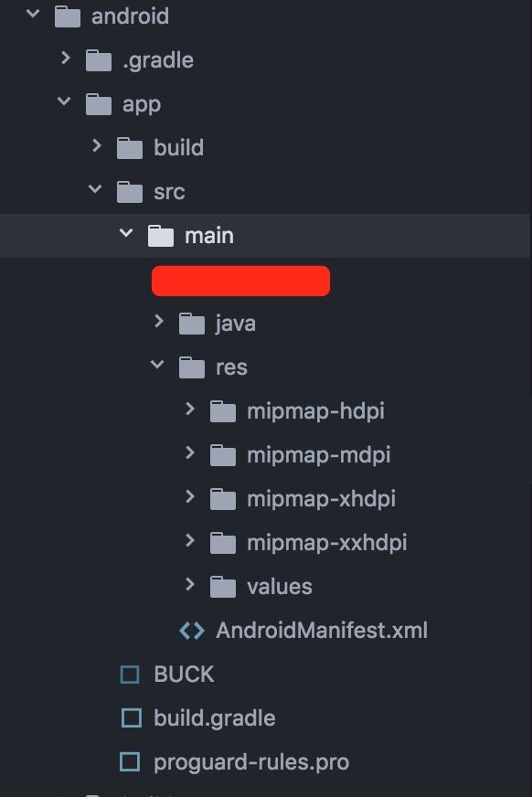
Task: Collapse the res folder chevron
Action: (157, 365)
